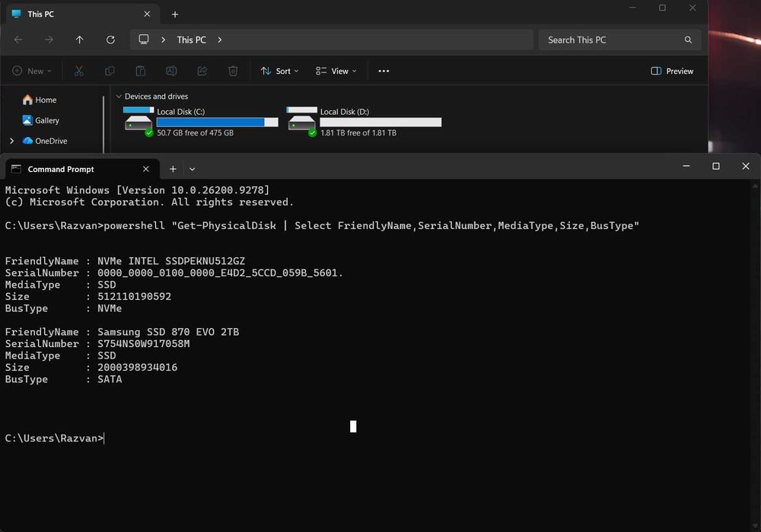
Task: Close the This PC tab
Action: click(x=147, y=14)
